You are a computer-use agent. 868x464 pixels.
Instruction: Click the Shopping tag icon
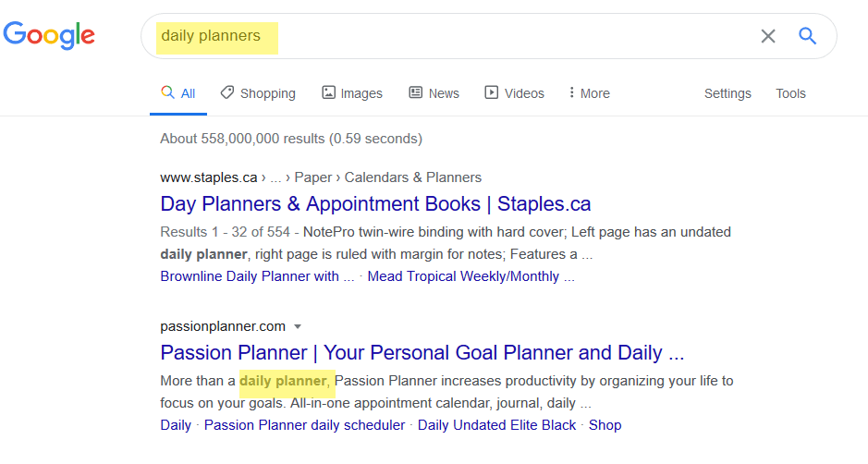tap(227, 92)
